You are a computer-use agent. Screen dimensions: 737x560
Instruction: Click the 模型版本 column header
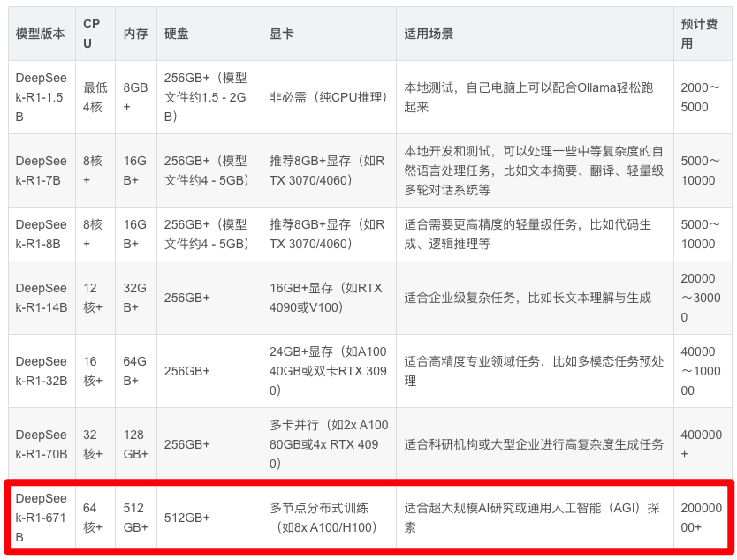click(x=42, y=34)
